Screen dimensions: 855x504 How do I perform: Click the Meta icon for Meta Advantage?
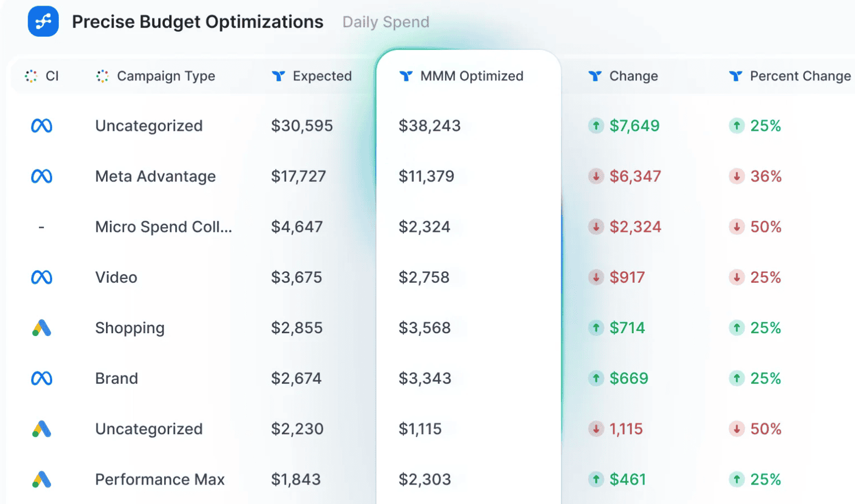(43, 176)
